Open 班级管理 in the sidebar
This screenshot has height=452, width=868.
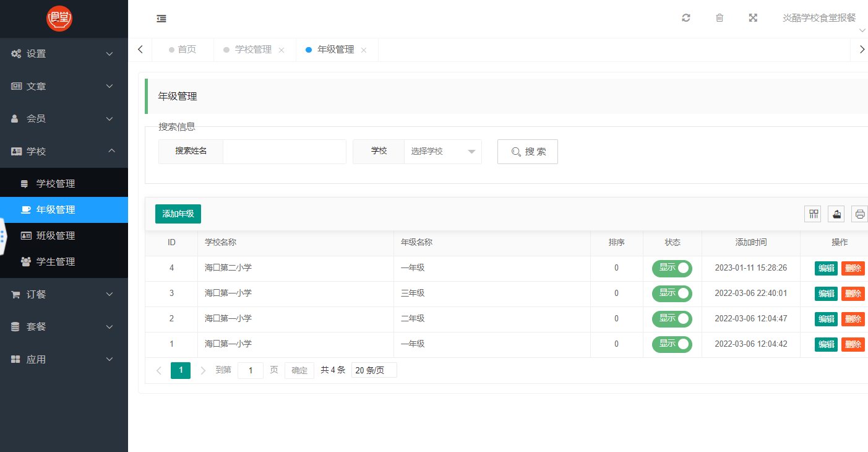pyautogui.click(x=64, y=236)
